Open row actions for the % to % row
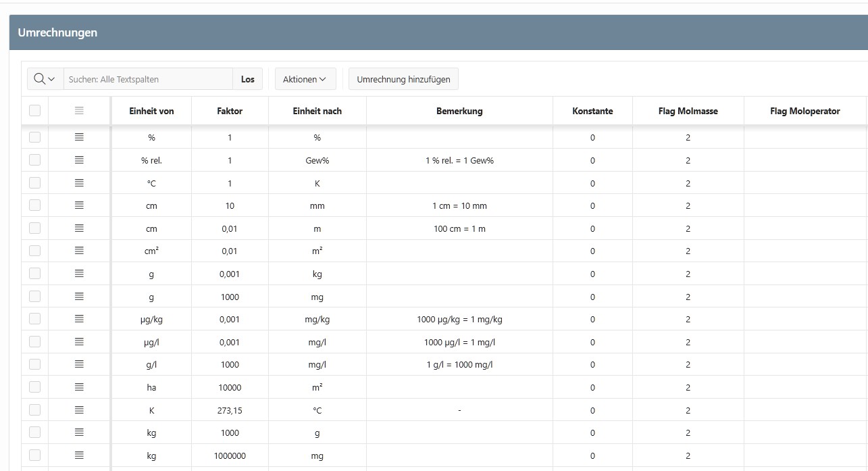 (79, 137)
